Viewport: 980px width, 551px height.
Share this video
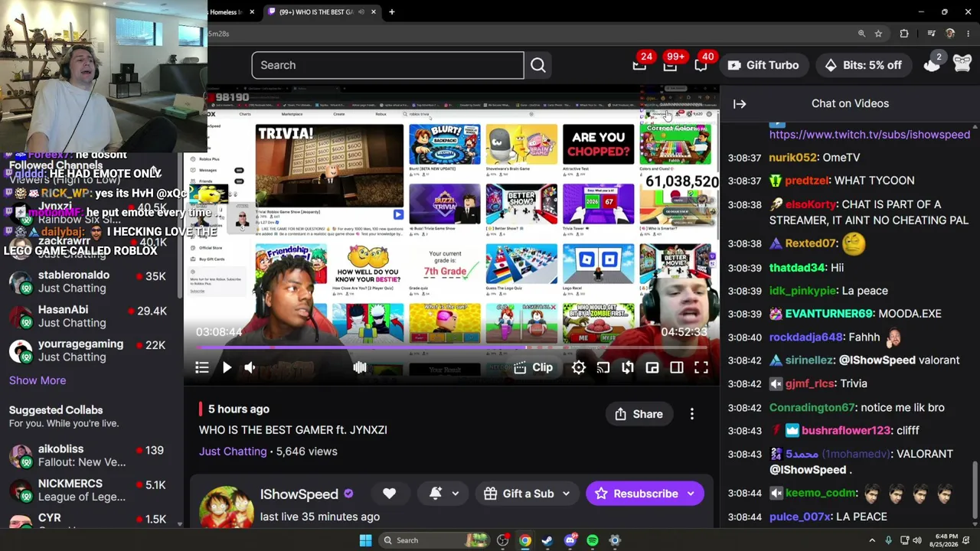coord(639,414)
